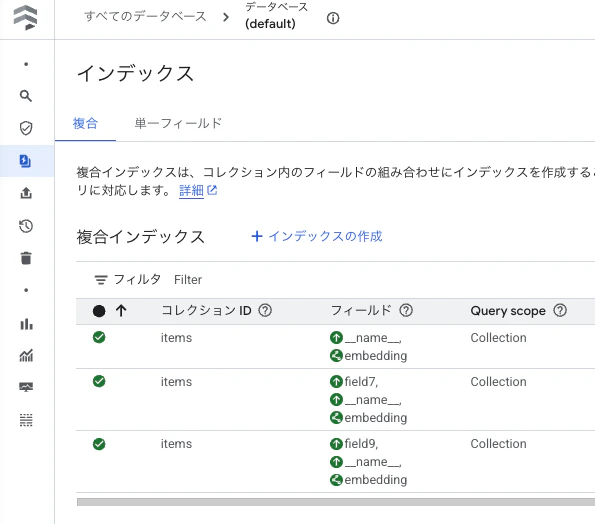Go to すべてのデータベース breadcrumb

coord(145,16)
